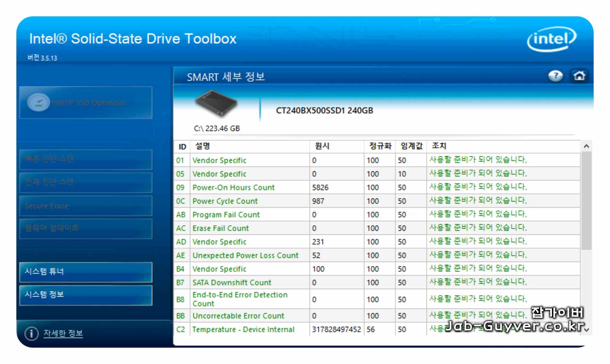
Task: Click the vertical scrollbar thumb
Action: point(587,201)
